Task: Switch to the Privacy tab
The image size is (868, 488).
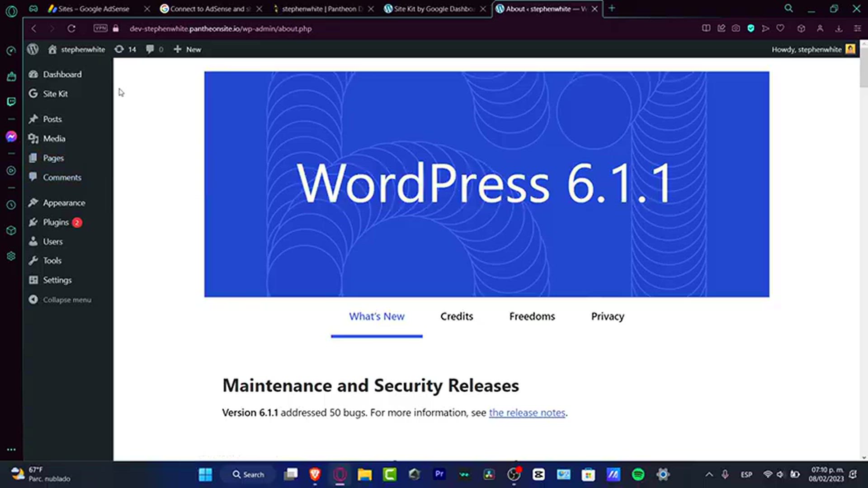Action: (608, 316)
